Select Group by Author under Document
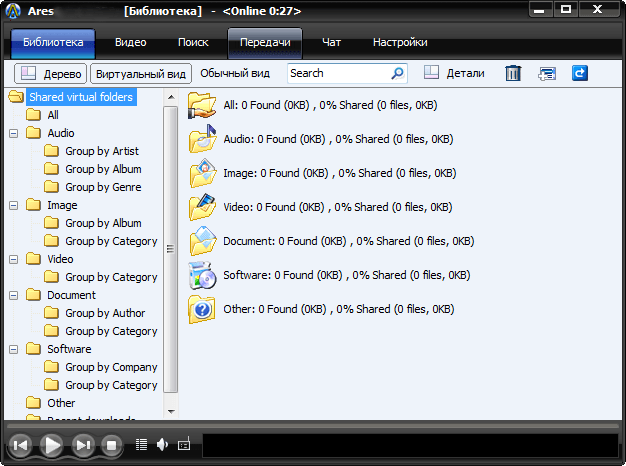626x466 pixels. click(105, 313)
